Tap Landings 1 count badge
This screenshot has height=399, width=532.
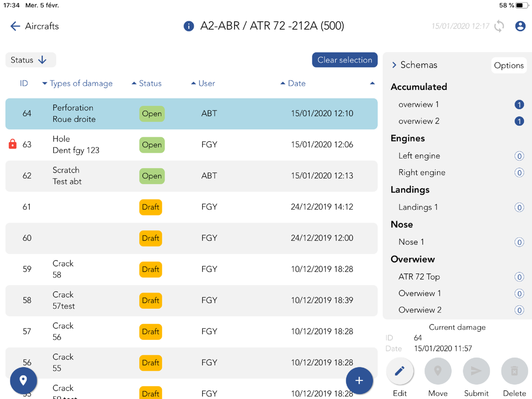click(x=519, y=207)
